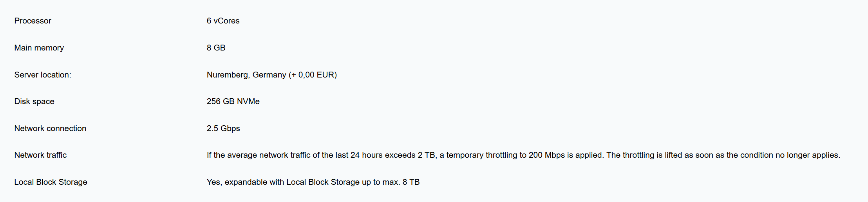Select Nuremberg, Germany location text
Viewport: 868px width, 202px height.
(246, 75)
